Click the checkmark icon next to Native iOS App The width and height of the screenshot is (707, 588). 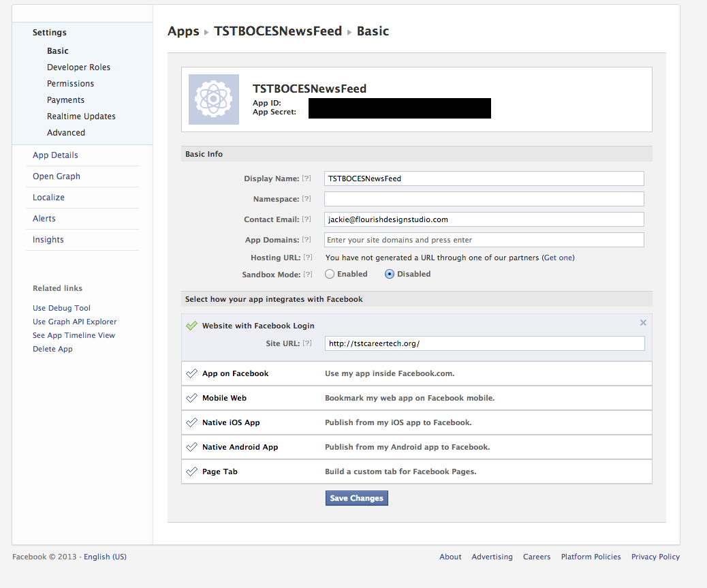point(191,422)
